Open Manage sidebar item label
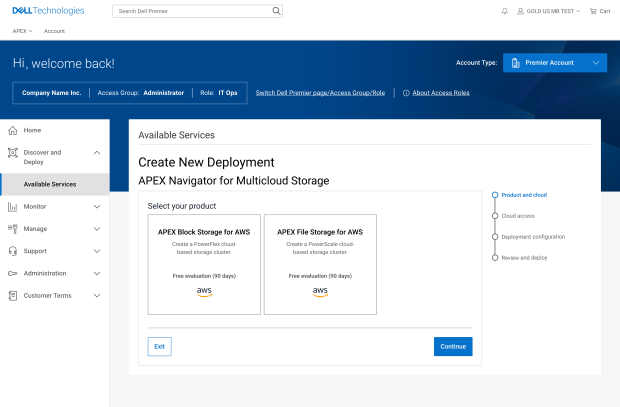The width and height of the screenshot is (620, 407). [35, 229]
